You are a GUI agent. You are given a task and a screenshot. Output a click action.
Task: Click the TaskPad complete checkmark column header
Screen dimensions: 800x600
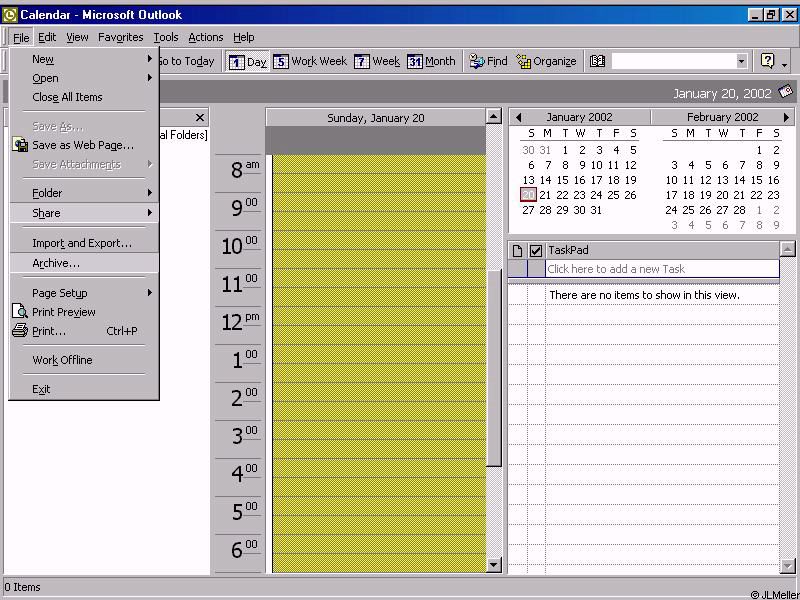[536, 250]
